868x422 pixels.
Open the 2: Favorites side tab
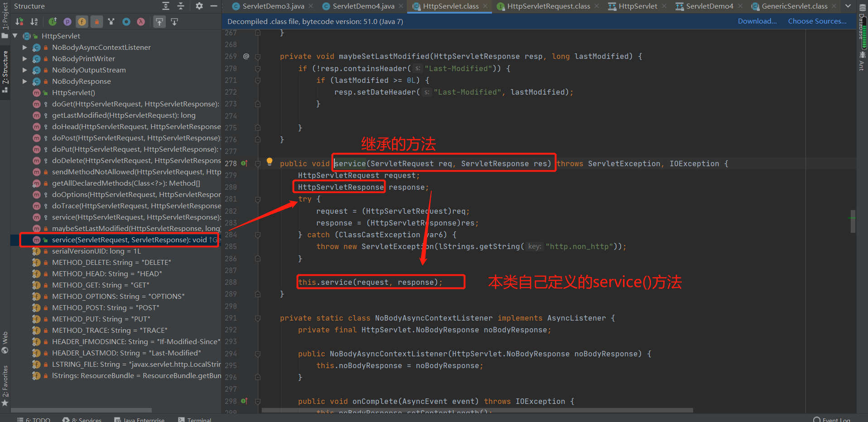pos(5,386)
